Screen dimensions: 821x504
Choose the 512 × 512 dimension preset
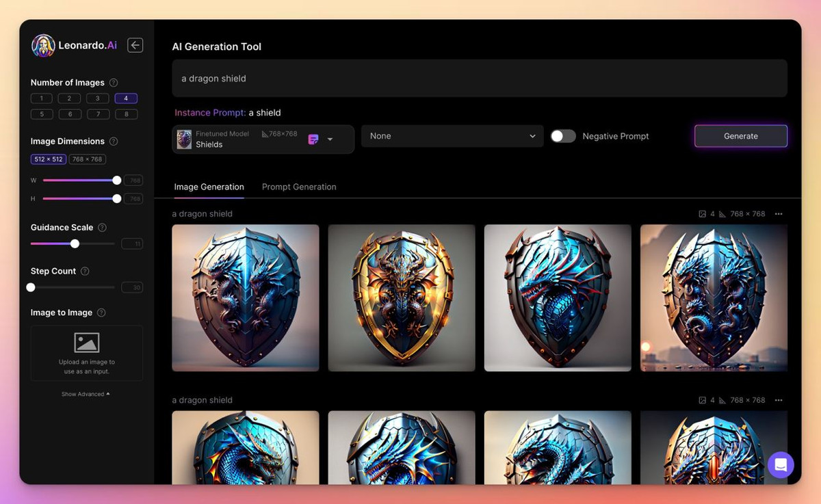point(49,159)
